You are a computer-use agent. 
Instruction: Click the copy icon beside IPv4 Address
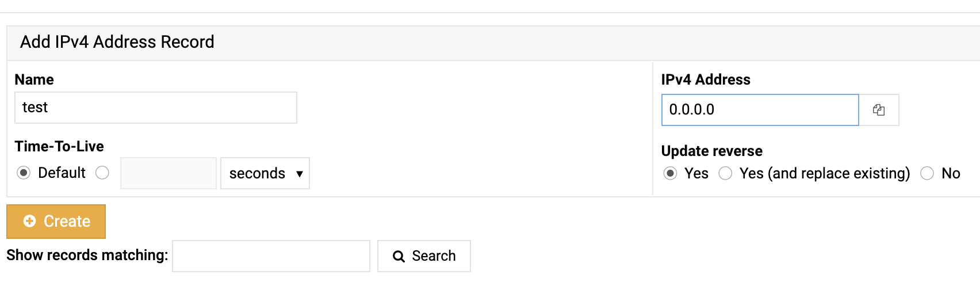[878, 110]
